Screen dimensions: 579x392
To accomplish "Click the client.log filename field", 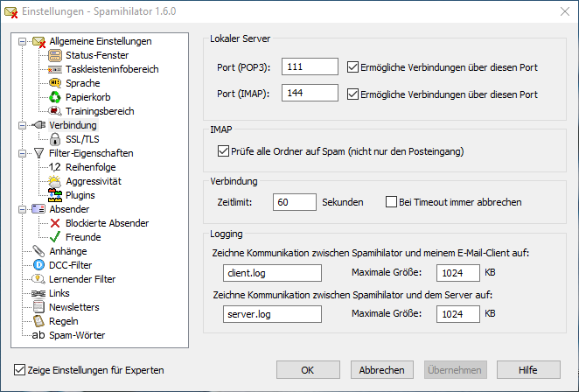I will pyautogui.click(x=272, y=273).
